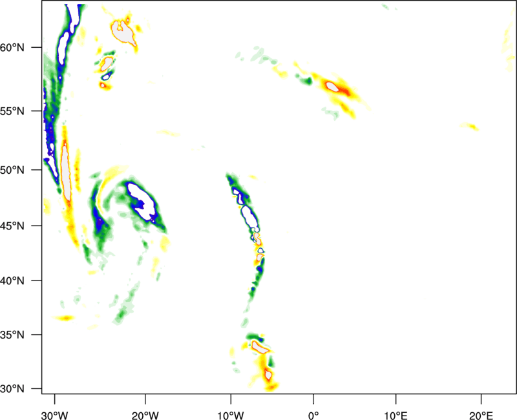Click the 60°N latitude label
Screen dimensions: 517x420
tap(12, 48)
